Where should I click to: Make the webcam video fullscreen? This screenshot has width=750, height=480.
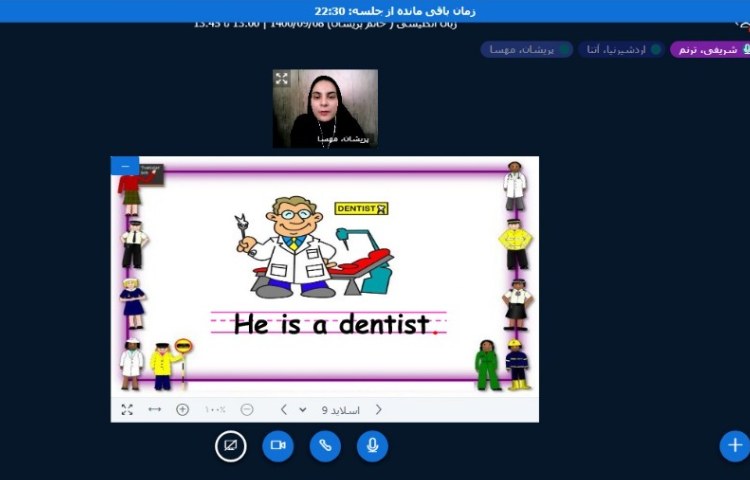pyautogui.click(x=282, y=79)
